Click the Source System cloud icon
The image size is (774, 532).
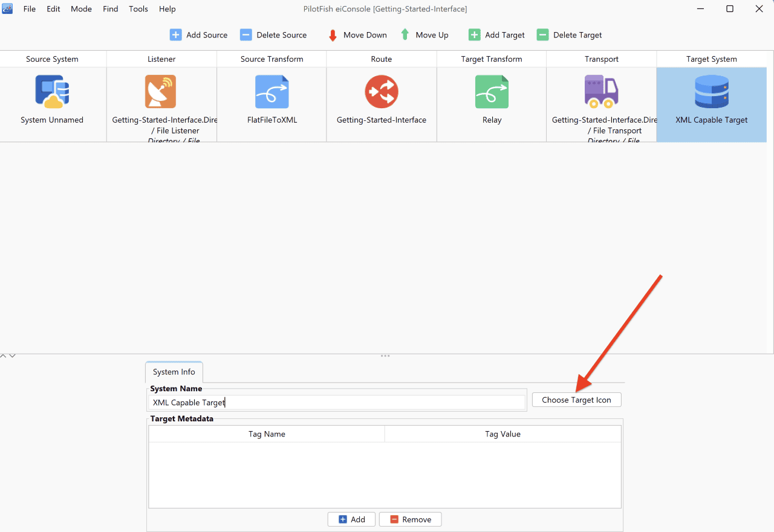(52, 92)
